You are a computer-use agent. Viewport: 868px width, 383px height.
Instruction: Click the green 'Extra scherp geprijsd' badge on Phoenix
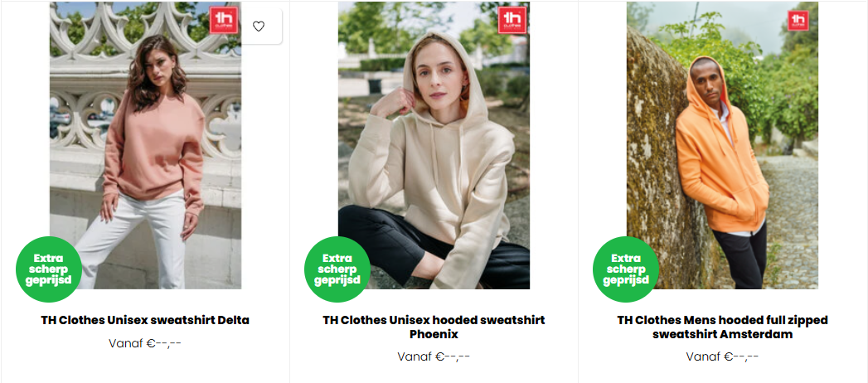coord(337,269)
